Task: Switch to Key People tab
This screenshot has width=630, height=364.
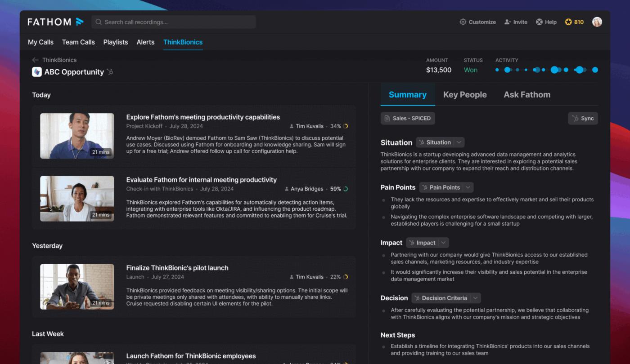Action: (465, 95)
